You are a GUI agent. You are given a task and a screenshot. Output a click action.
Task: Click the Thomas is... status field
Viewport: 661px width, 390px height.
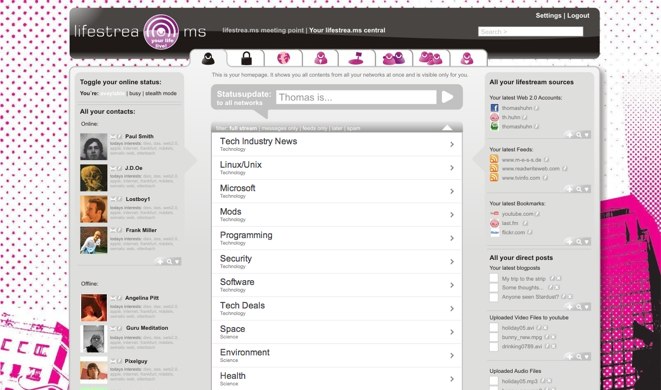point(356,97)
